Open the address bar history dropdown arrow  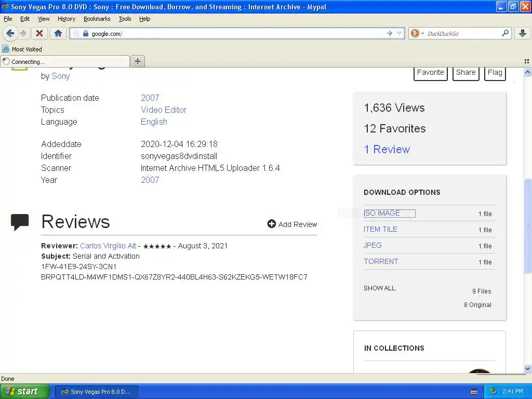tap(400, 33)
